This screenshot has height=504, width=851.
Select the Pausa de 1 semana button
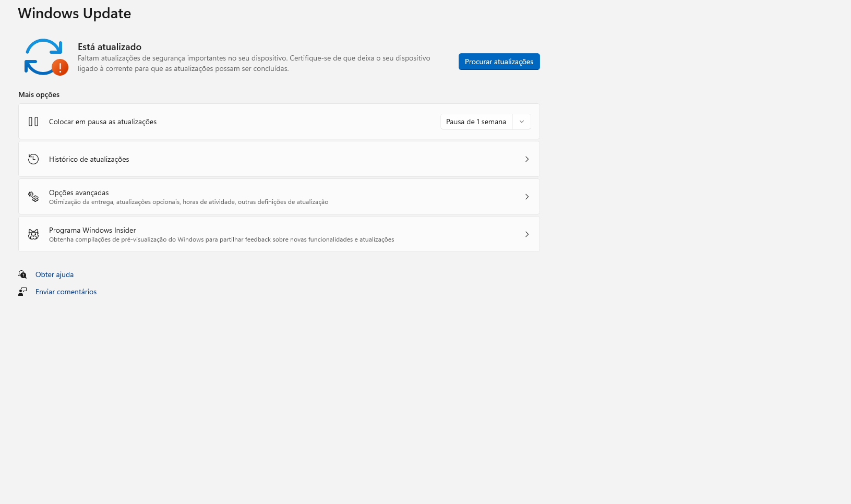(x=476, y=122)
